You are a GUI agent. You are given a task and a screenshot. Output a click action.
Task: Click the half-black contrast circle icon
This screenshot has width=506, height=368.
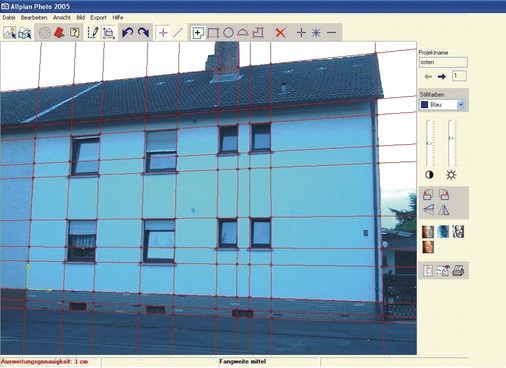tap(429, 175)
